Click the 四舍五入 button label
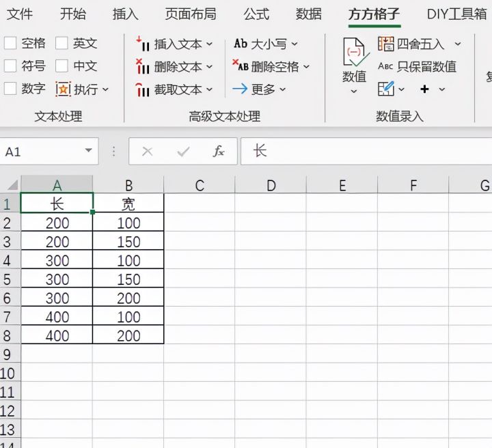This screenshot has width=492, height=448. (x=421, y=44)
